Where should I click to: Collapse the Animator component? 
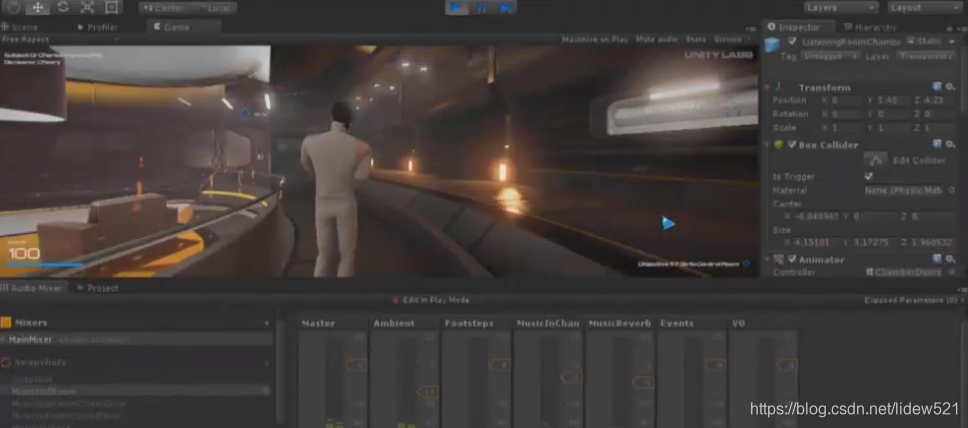click(767, 260)
